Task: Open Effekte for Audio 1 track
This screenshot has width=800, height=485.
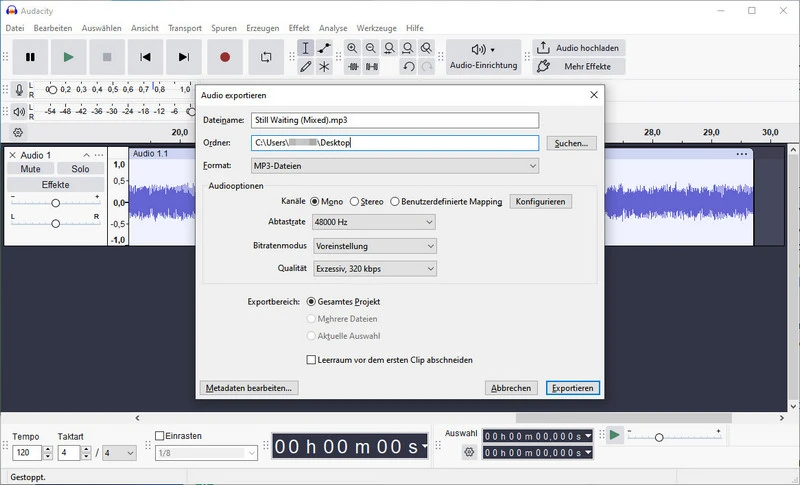Action: [x=56, y=185]
